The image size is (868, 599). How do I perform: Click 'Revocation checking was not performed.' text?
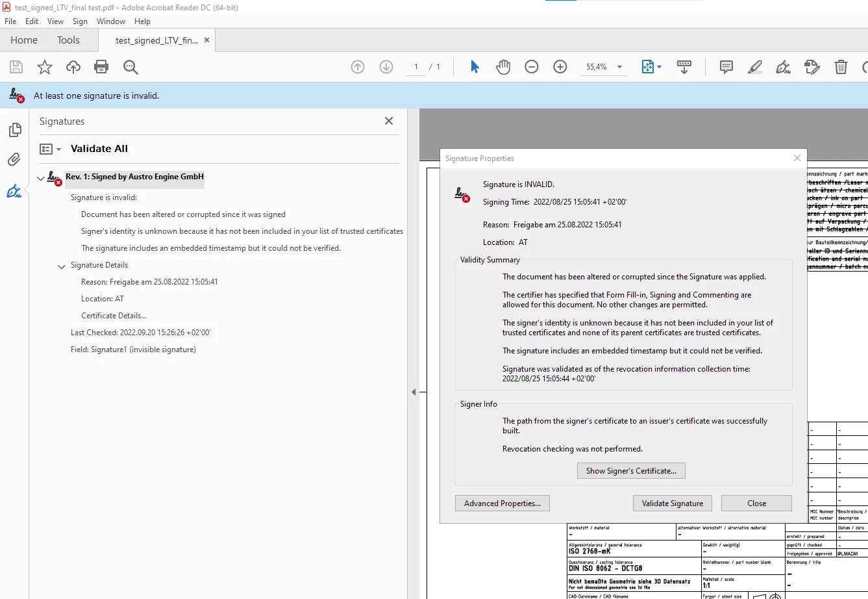point(573,449)
